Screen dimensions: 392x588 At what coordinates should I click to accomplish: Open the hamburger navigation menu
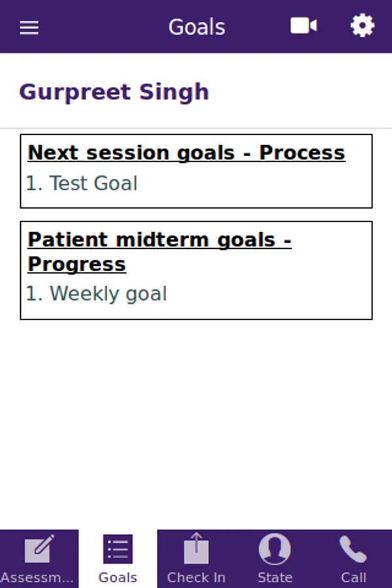(29, 27)
